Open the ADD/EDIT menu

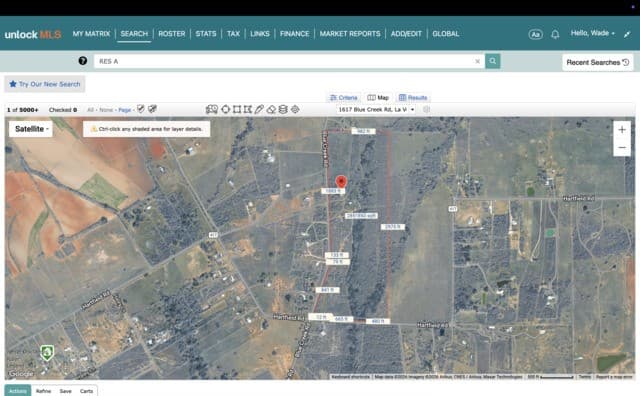406,34
